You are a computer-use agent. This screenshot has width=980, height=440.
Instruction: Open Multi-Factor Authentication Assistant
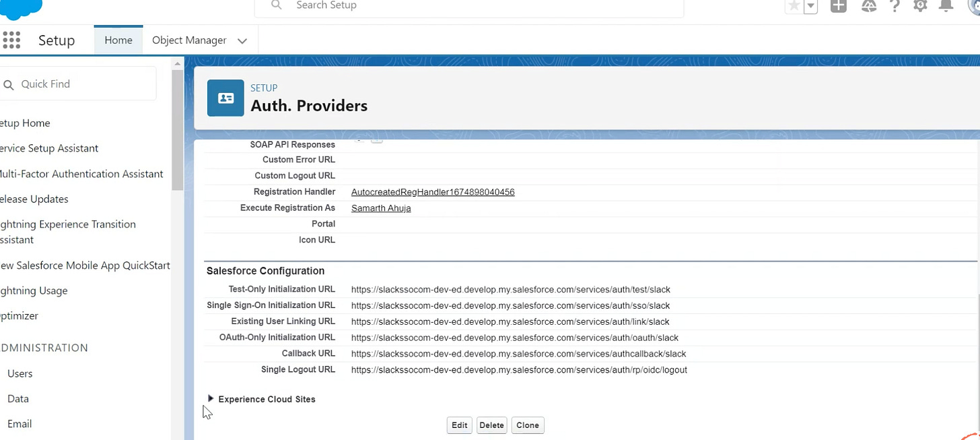pos(81,174)
